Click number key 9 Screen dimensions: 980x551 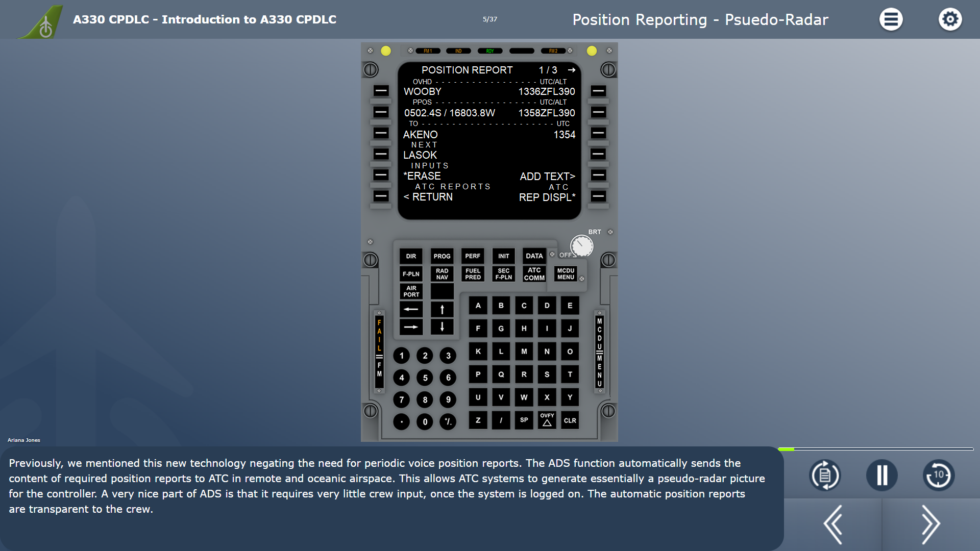pos(448,399)
